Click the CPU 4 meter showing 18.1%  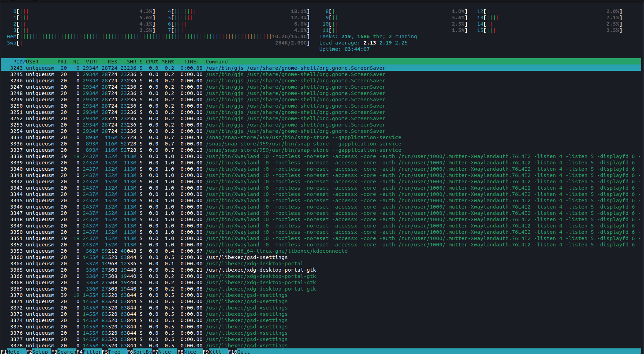pos(238,11)
